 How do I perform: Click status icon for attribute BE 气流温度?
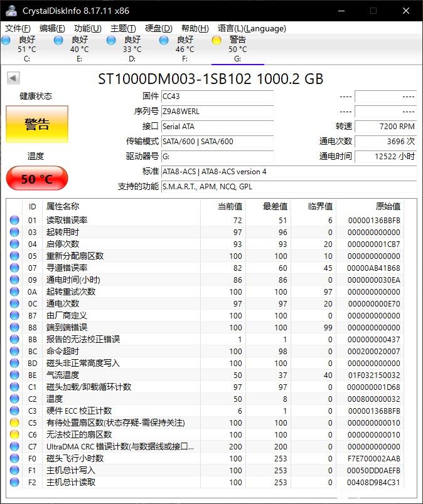point(14,375)
